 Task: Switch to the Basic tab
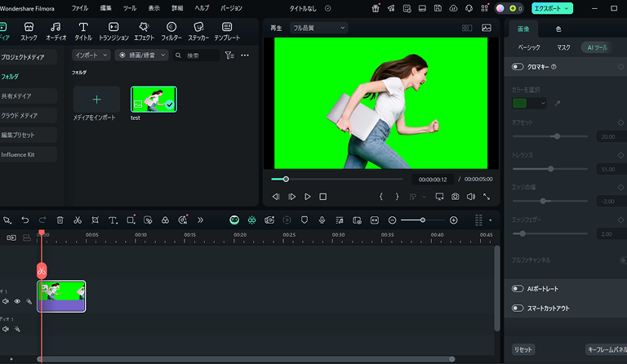(x=529, y=47)
